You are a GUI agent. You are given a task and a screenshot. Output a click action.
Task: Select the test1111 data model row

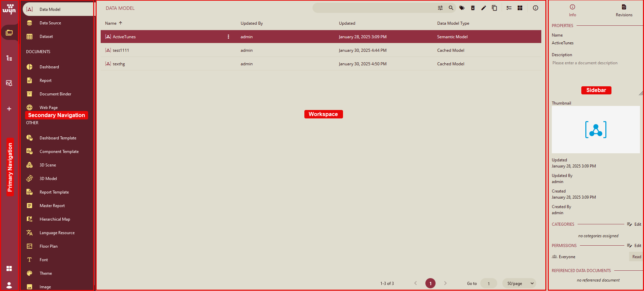point(121,50)
